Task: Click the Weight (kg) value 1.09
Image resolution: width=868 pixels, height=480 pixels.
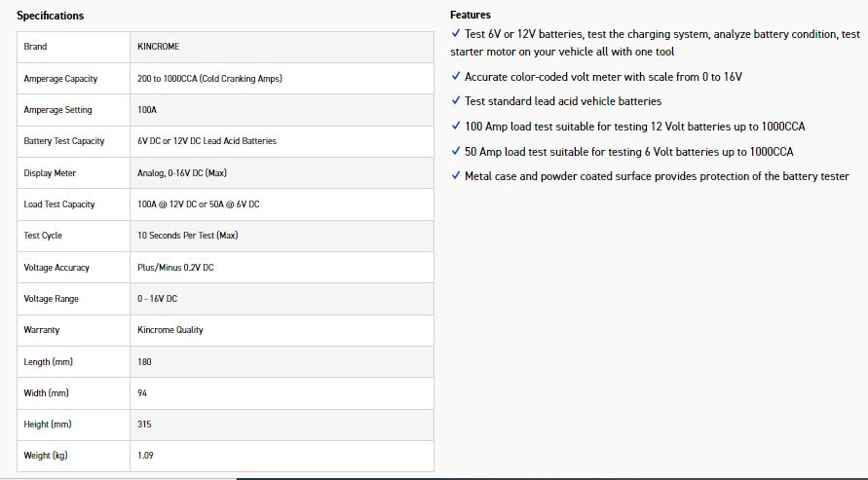Action: (x=146, y=456)
